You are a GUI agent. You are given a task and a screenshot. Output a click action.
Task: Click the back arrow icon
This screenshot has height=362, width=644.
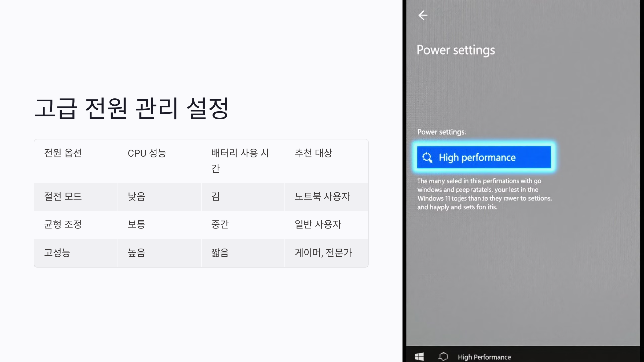[423, 15]
